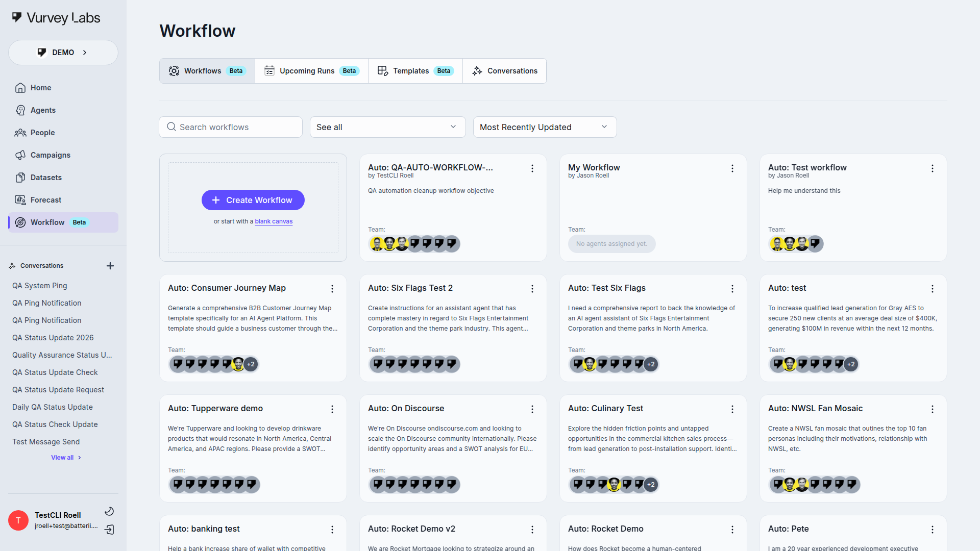Show hidden agents via +2 badge on Auto: Test Six Flags

pos(651,364)
